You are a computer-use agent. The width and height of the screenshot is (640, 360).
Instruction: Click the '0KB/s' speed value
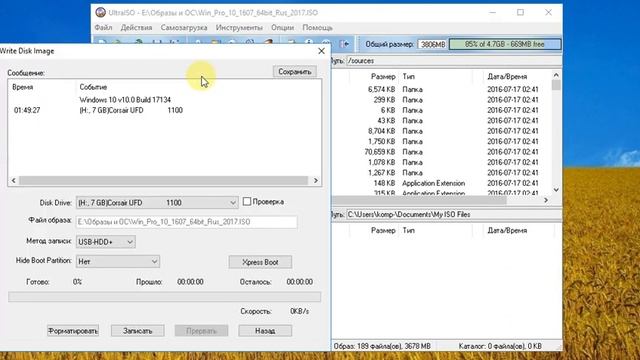(300, 311)
